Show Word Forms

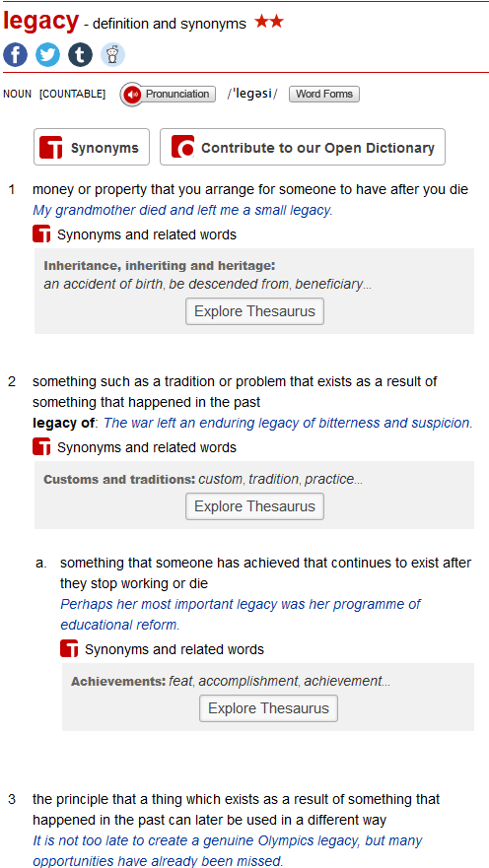point(324,95)
